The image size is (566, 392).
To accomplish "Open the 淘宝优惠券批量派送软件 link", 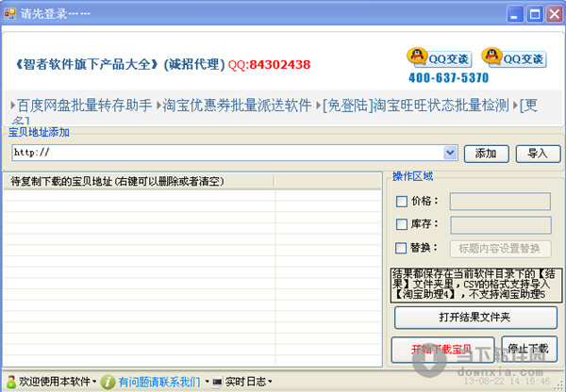I will (237, 106).
